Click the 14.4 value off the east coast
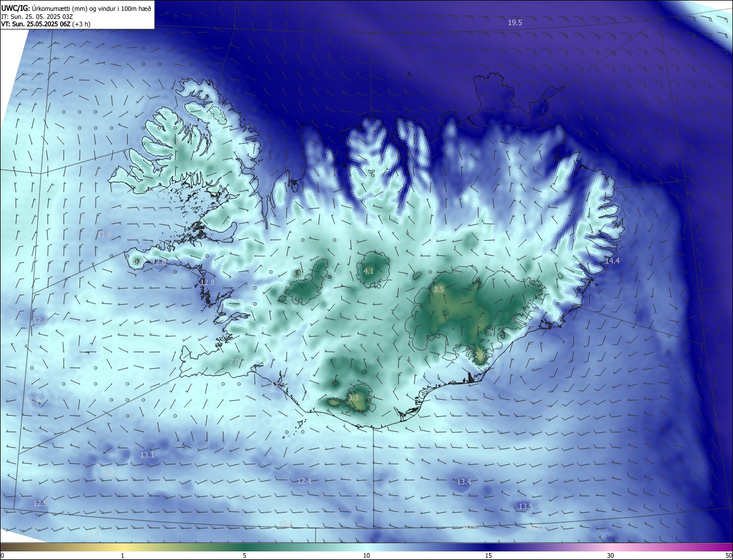Screen dimensions: 733x560 612,261
